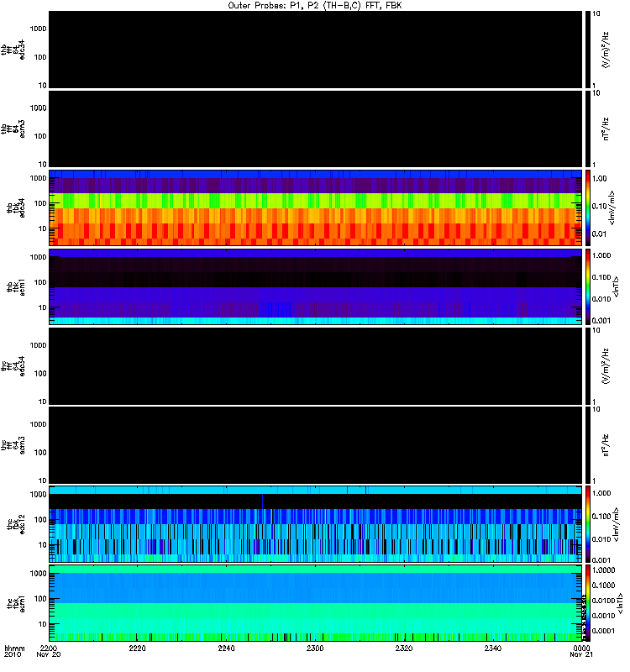Click the thb fbk edc34 orange-red spectrogram panel
Screen dimensions: 630x672
pos(315,207)
